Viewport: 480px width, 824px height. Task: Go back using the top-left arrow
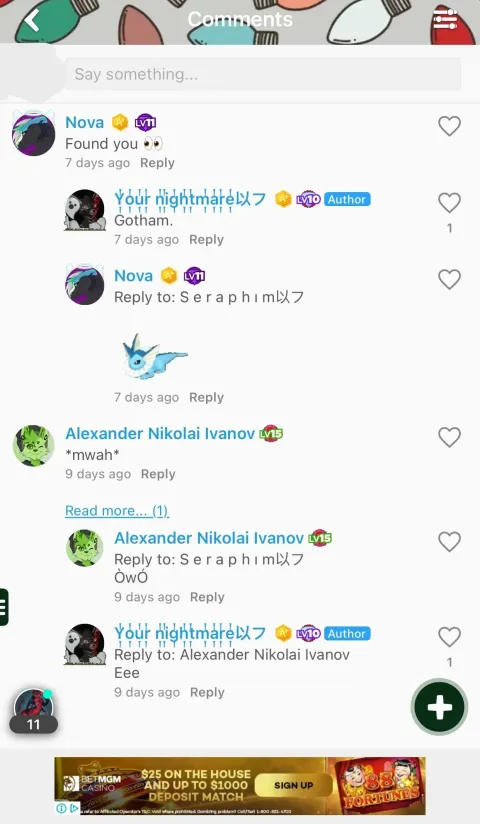pos(32,20)
